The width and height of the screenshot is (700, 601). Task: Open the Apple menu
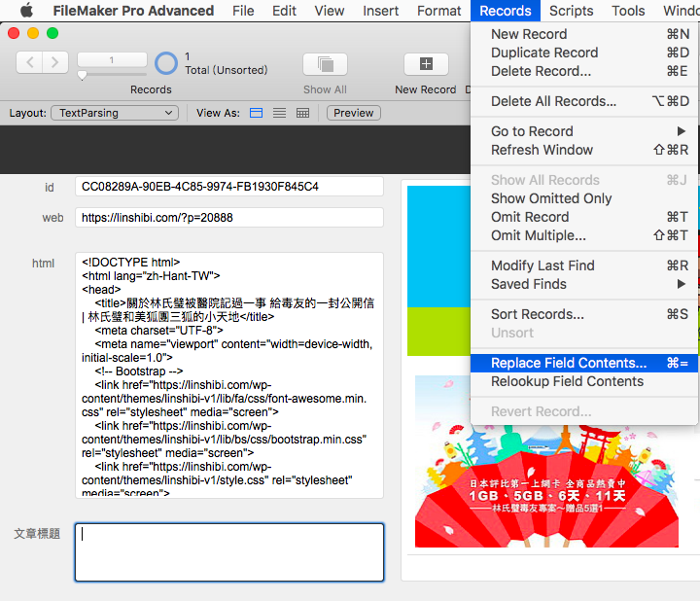pyautogui.click(x=26, y=11)
